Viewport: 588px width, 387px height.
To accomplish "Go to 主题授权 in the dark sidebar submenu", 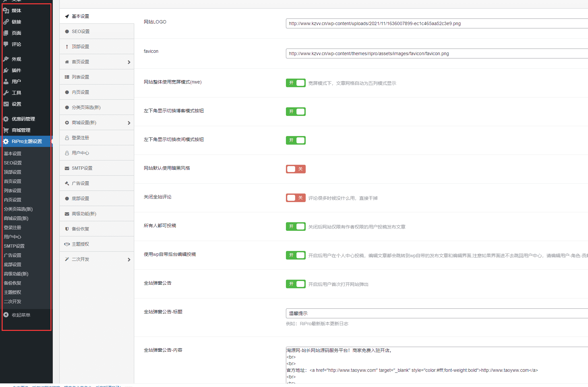I will tap(13, 292).
